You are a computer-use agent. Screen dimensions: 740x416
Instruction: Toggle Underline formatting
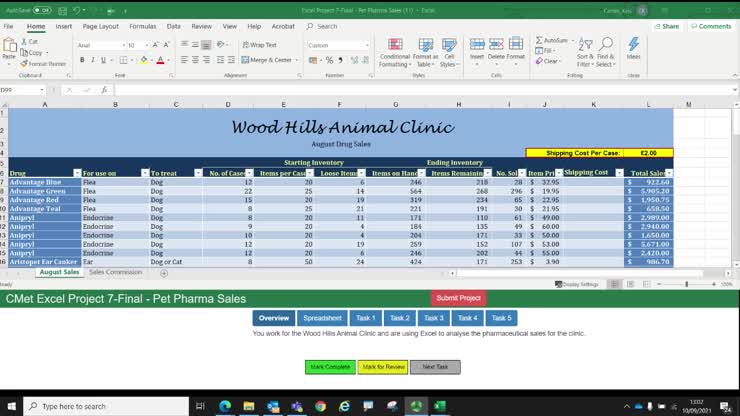[x=103, y=60]
